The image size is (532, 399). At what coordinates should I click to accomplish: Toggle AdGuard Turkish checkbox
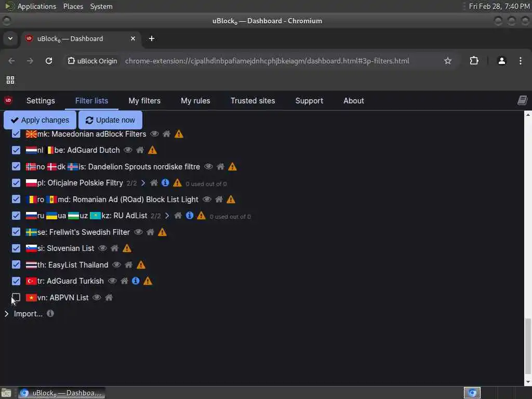[16, 281]
